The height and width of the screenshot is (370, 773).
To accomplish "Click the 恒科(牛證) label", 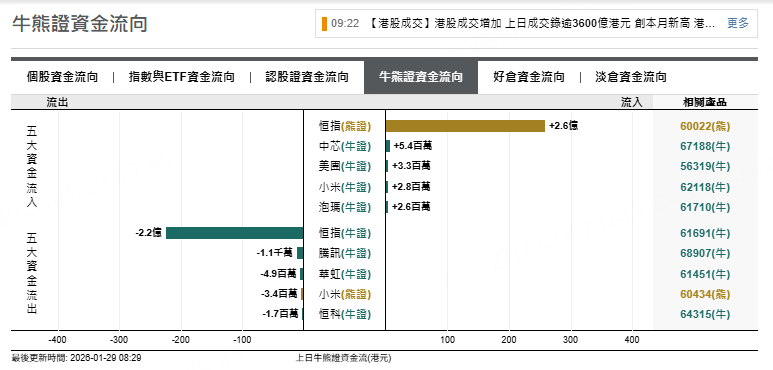I will point(345,314).
